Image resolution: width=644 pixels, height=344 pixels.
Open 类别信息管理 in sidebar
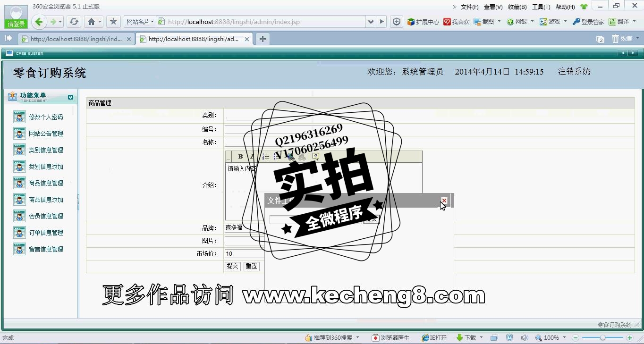46,150
